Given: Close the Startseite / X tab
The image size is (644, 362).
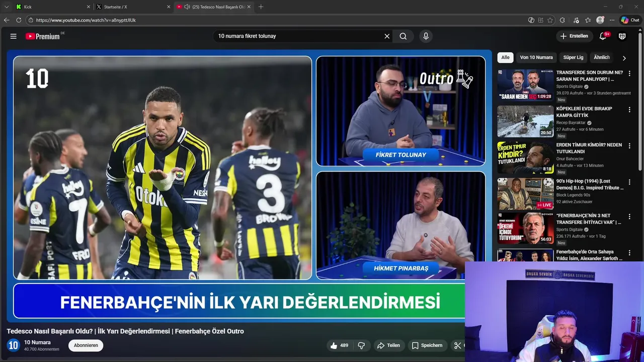Looking at the screenshot, I should (169, 7).
